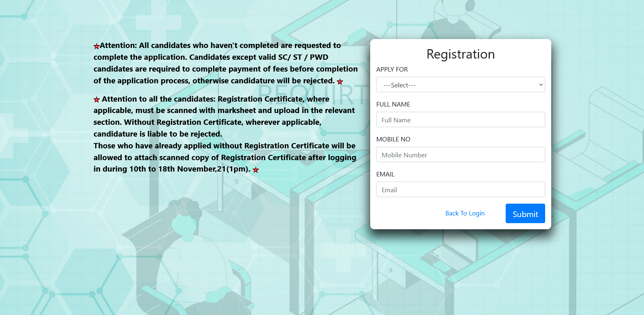Image resolution: width=644 pixels, height=315 pixels.
Task: Focus the Full Name input field
Action: [461, 119]
